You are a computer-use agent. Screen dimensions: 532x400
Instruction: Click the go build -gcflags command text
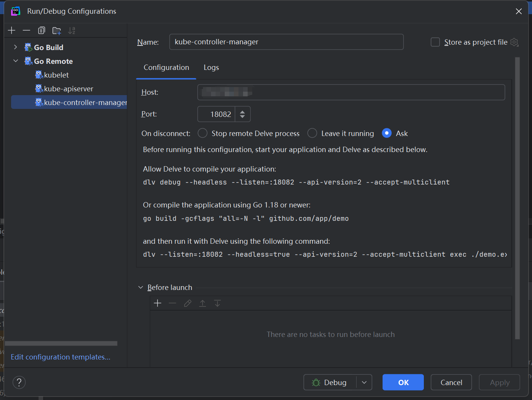point(246,219)
